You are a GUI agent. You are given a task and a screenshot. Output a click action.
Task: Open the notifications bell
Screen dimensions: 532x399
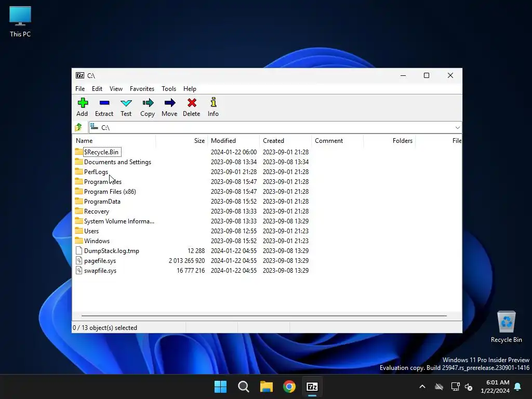click(x=518, y=387)
